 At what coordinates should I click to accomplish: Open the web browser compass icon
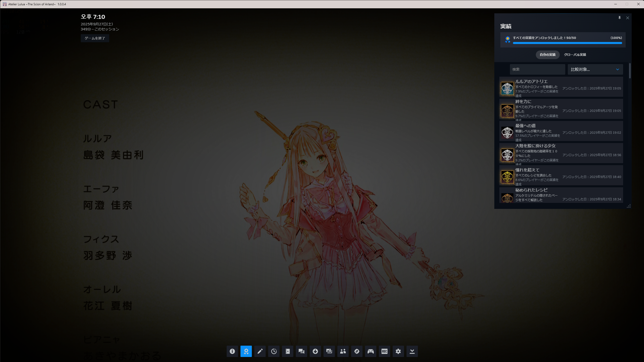click(357, 351)
